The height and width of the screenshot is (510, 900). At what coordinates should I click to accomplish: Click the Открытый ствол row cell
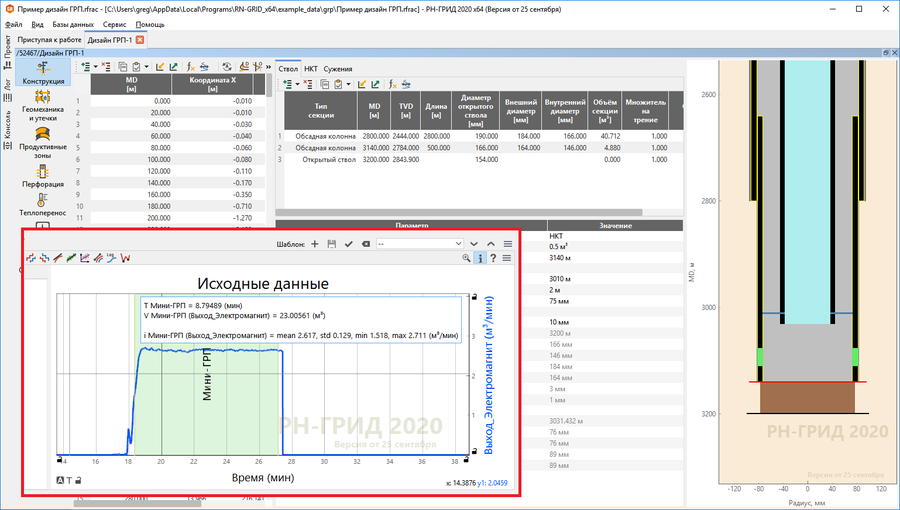(x=321, y=159)
